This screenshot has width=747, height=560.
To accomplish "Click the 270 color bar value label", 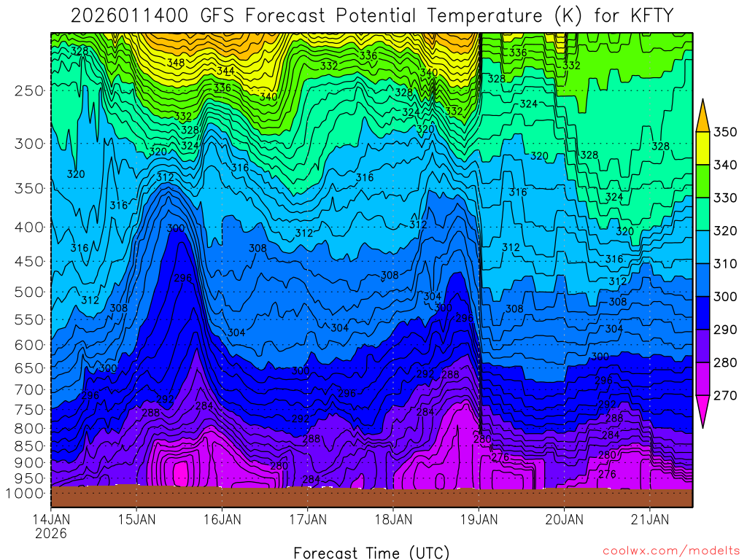I will (x=725, y=394).
